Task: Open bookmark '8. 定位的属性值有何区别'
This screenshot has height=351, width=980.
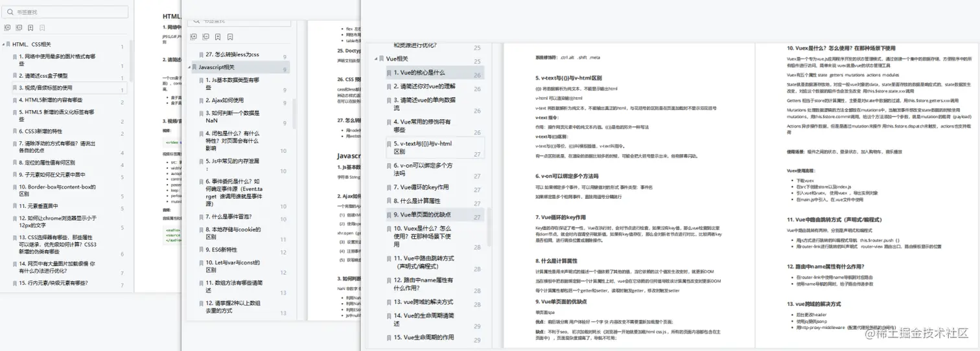Action: pyautogui.click(x=47, y=162)
